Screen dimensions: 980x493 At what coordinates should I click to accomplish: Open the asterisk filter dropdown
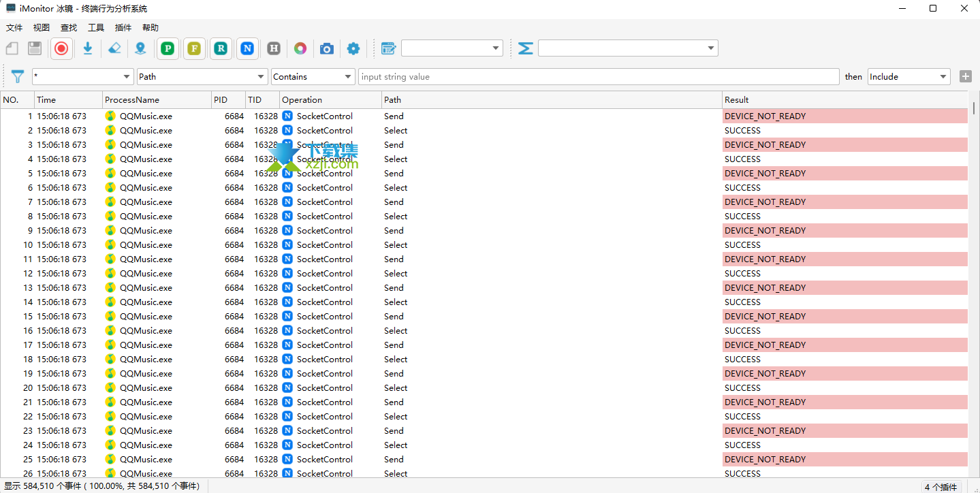(82, 77)
